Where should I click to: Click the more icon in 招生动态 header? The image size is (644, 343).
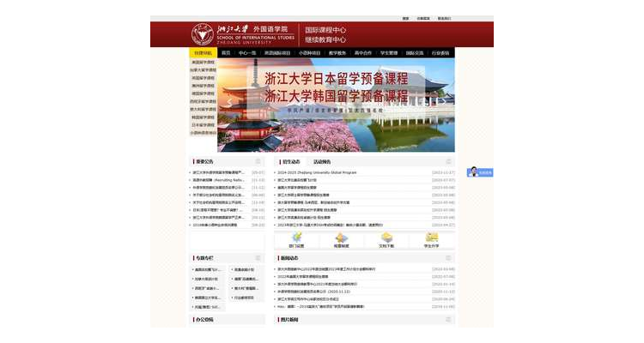pyautogui.click(x=448, y=161)
